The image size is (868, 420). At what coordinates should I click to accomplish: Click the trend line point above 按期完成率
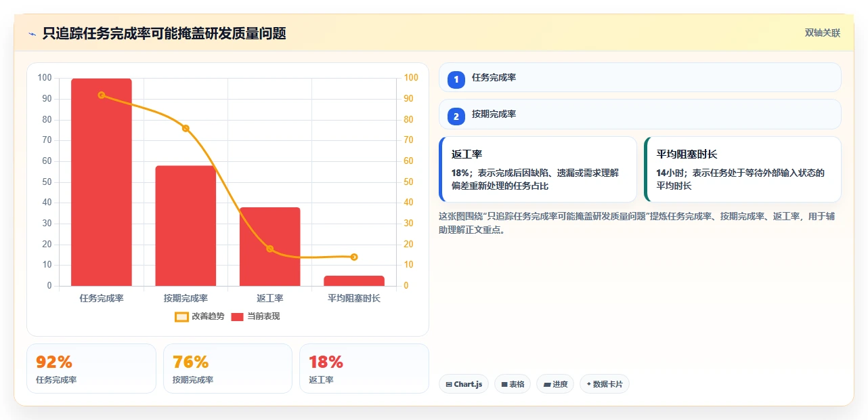pyautogui.click(x=186, y=128)
